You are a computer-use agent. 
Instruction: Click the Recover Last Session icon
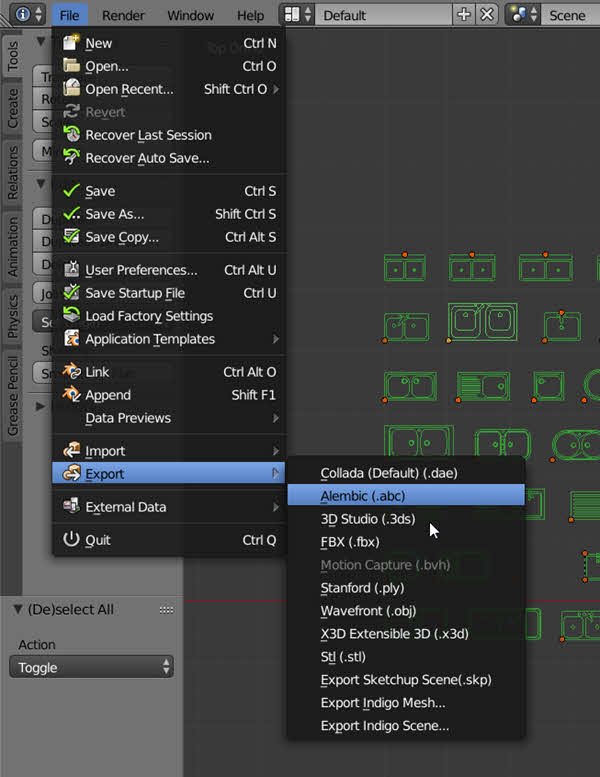[71, 135]
